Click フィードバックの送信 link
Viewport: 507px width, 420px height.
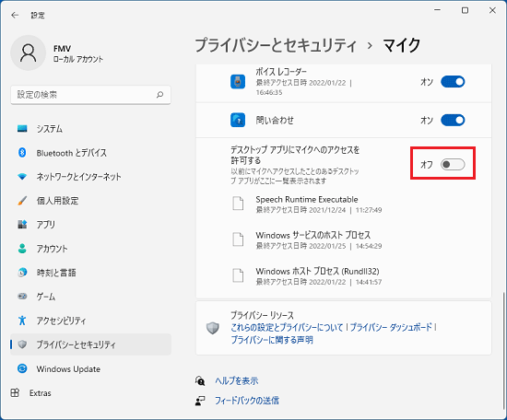coord(247,401)
